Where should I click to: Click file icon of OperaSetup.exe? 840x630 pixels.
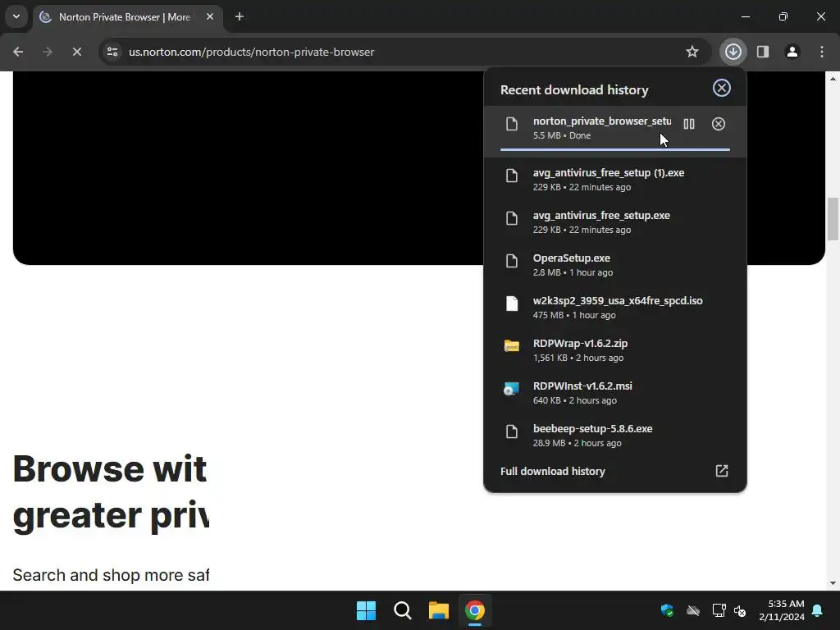point(512,261)
